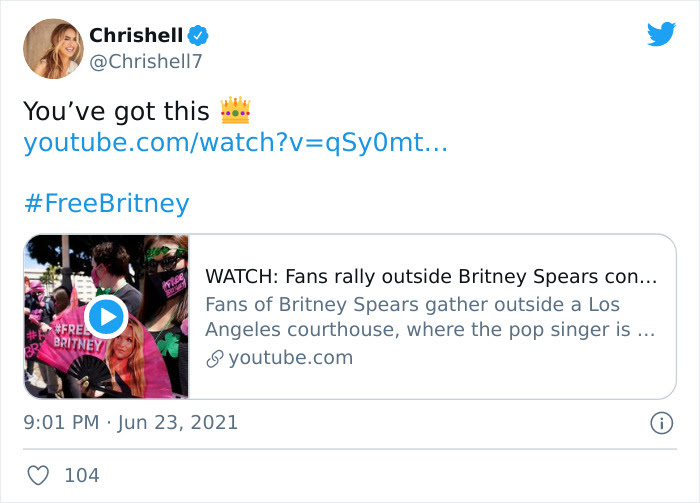
Task: Open the #FreeBritney hashtag
Action: 107,204
